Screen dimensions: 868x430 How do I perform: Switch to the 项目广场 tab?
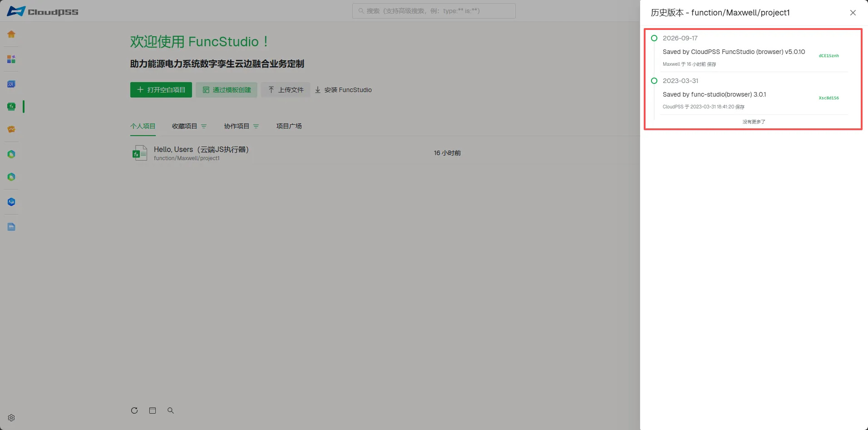[289, 126]
